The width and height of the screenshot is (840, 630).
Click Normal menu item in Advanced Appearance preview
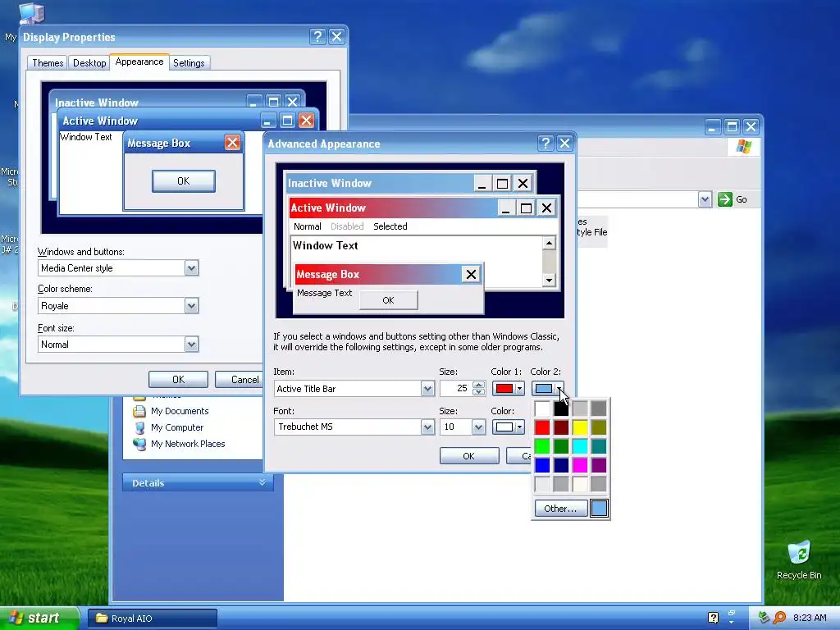[x=308, y=226]
